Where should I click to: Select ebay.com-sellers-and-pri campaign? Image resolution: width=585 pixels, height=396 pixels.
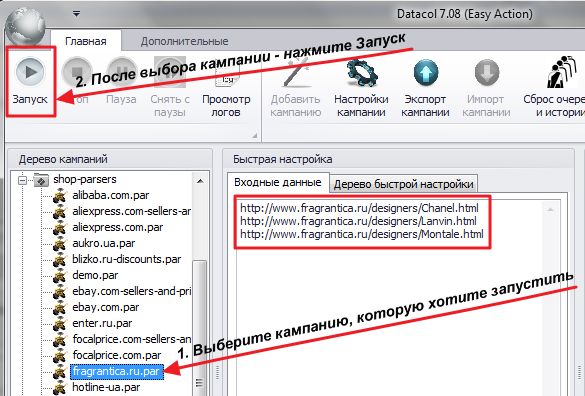[132, 291]
